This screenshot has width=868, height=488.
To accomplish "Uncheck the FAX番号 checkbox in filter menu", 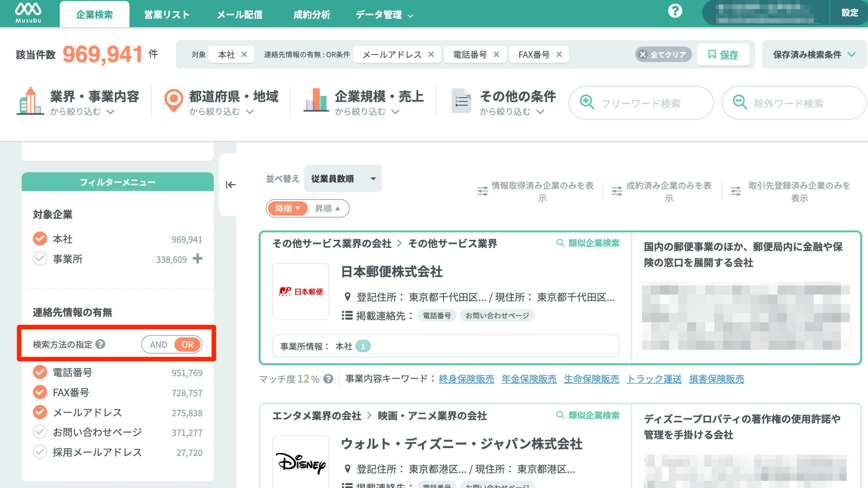I will [40, 392].
